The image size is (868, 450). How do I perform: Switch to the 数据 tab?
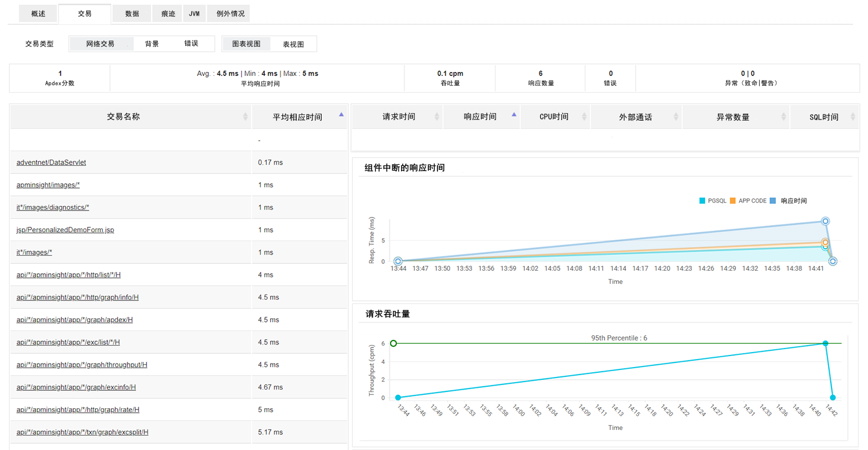[132, 13]
